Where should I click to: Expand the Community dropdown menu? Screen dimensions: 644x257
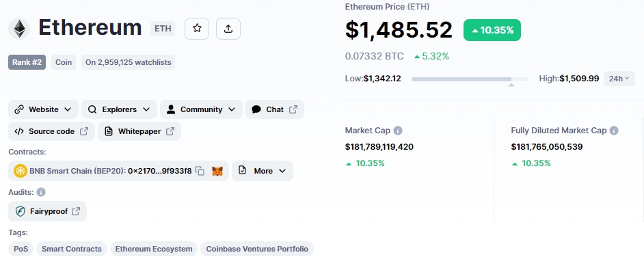(x=201, y=109)
